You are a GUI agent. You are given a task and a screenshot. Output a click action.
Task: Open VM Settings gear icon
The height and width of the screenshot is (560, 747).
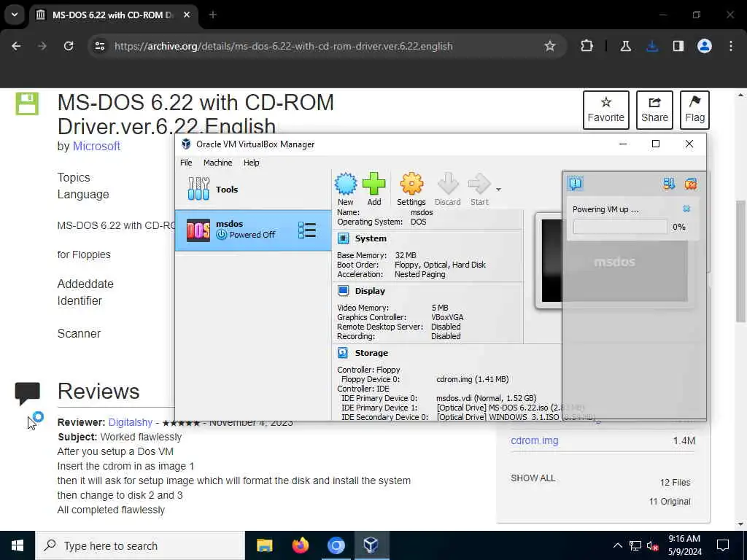click(x=411, y=184)
